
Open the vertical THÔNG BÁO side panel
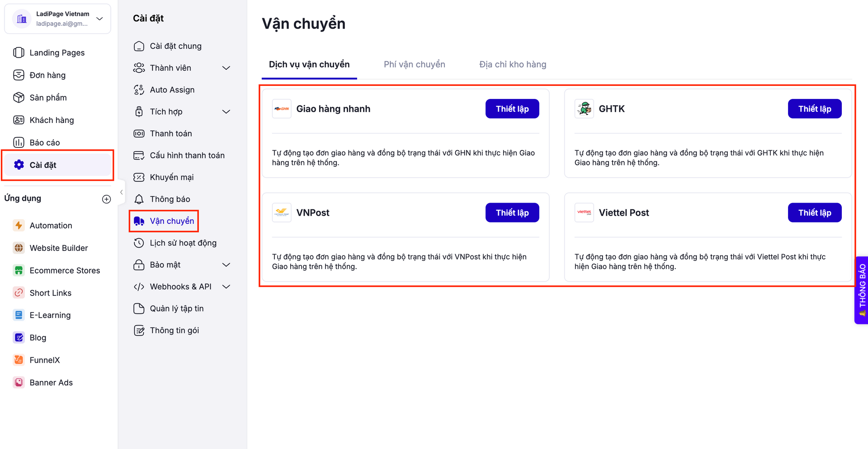[862, 290]
